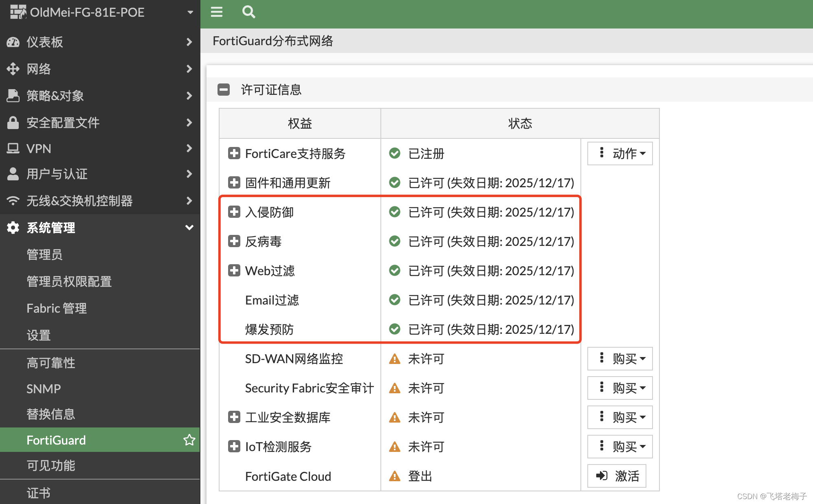
Task: Collapse the 许可证信息 section
Action: pyautogui.click(x=224, y=90)
